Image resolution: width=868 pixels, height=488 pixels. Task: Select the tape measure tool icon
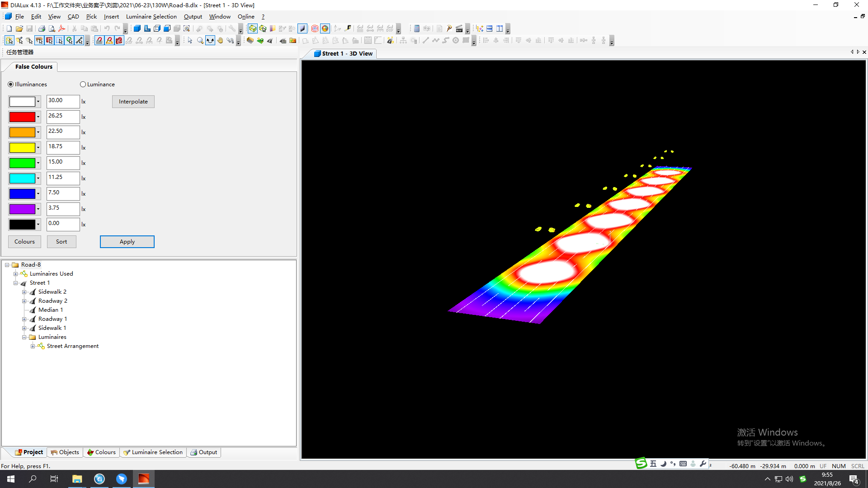point(348,28)
